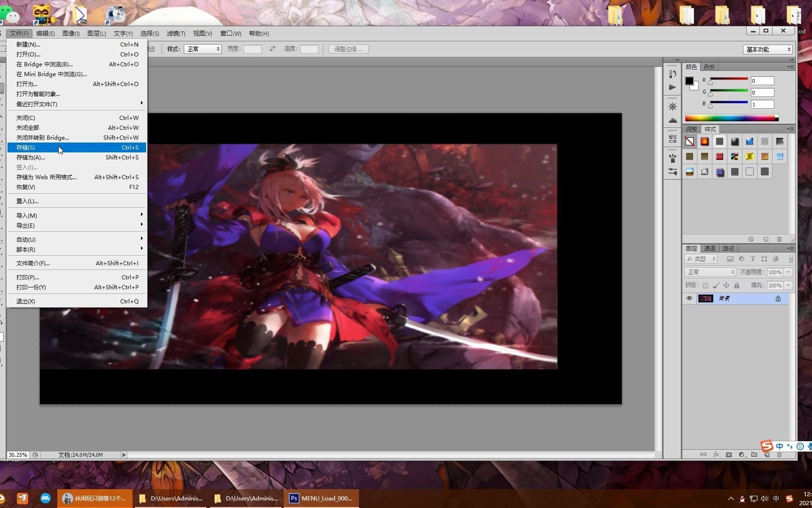
Task: Click the 调整边缘... button
Action: point(348,49)
